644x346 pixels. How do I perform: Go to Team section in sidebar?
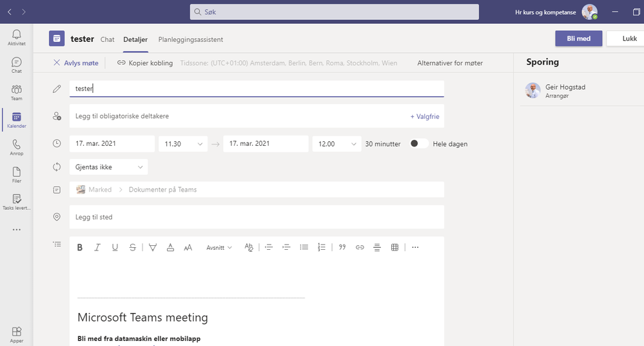16,92
